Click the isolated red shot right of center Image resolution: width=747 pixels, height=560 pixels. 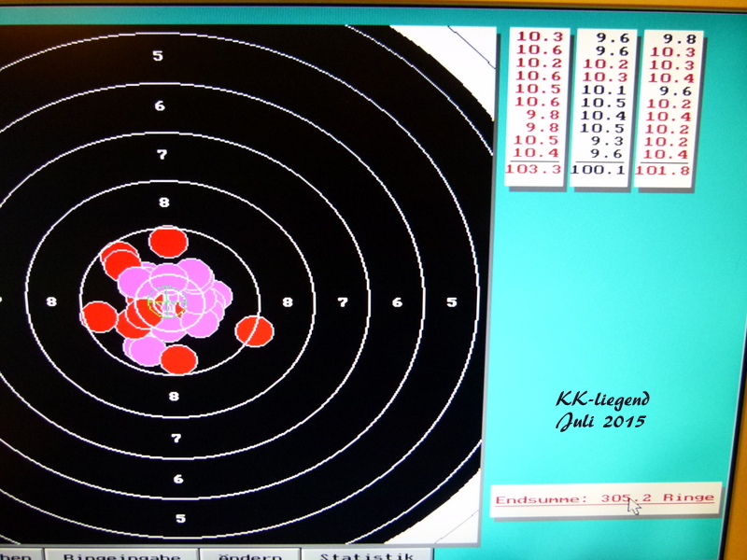[x=253, y=331]
